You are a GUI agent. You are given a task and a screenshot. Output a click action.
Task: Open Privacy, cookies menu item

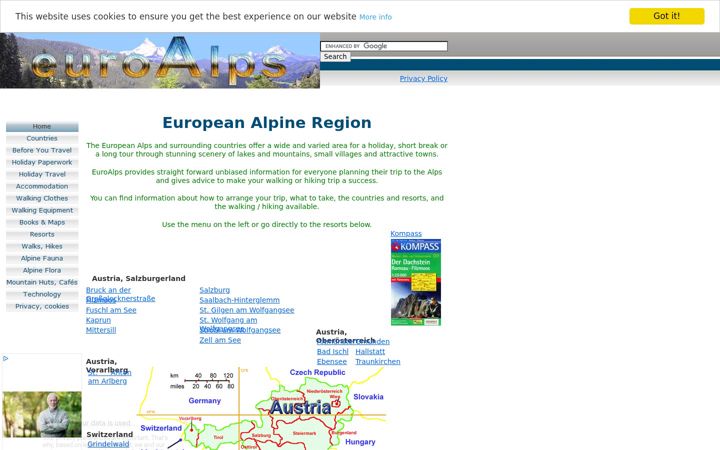tap(42, 306)
